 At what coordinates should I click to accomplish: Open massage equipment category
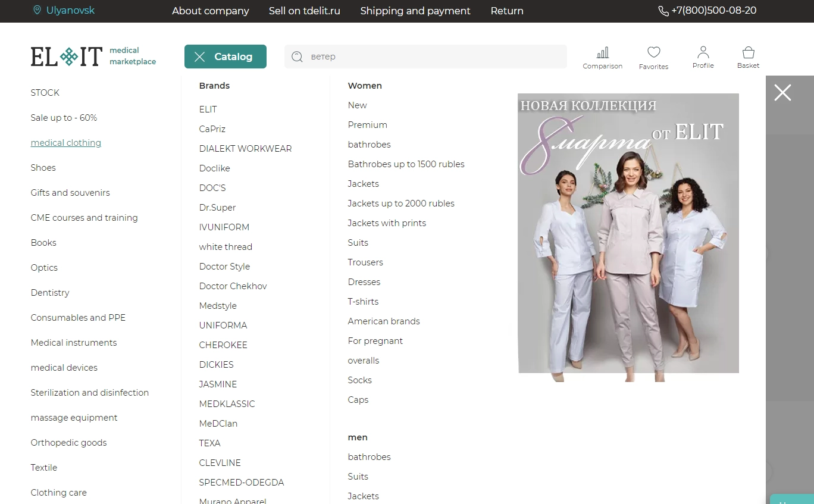point(74,418)
